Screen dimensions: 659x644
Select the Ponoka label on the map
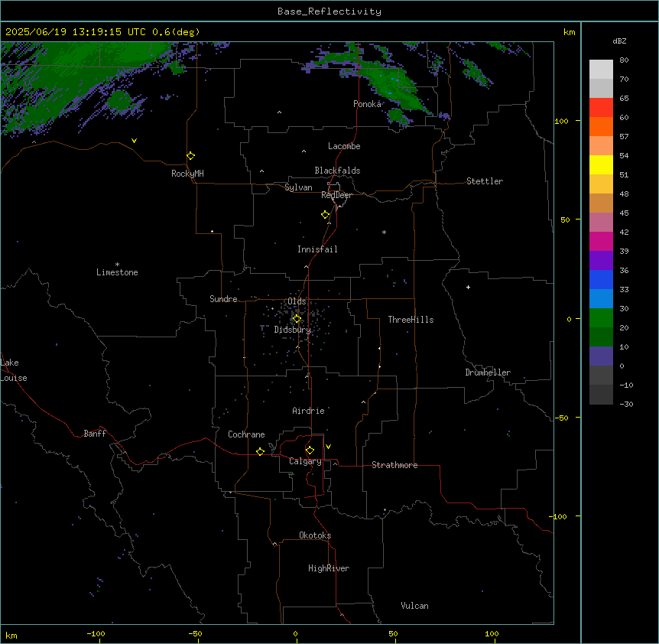367,104
